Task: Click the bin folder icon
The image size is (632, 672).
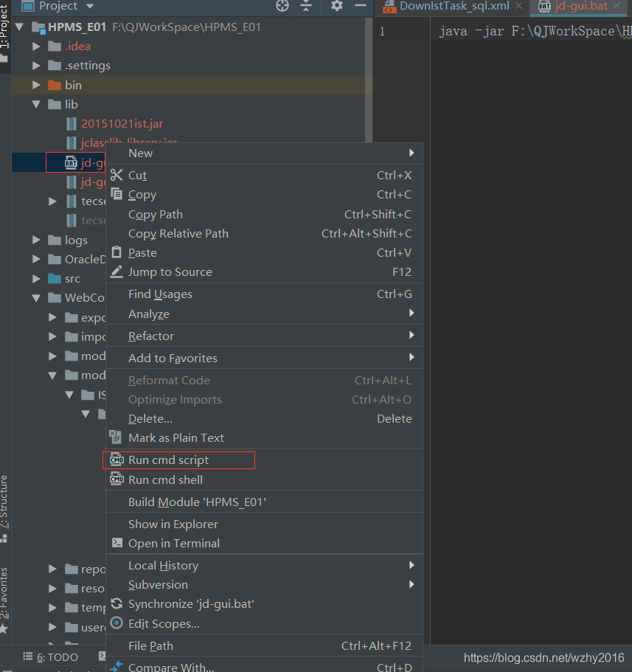Action: [x=55, y=86]
